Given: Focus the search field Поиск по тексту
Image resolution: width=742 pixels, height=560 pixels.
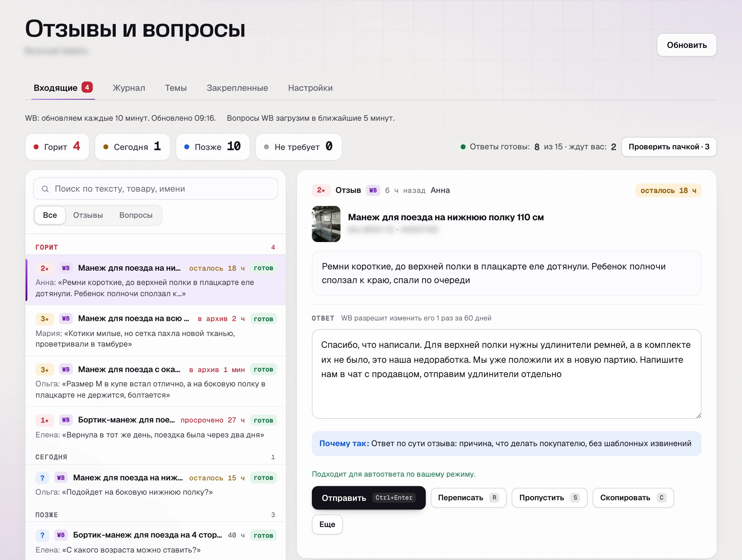Looking at the screenshot, I should point(156,189).
